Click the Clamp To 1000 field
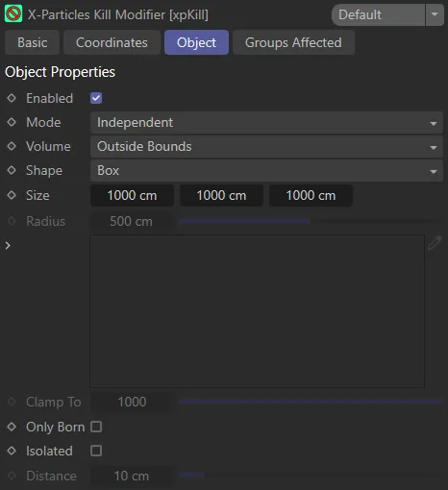The width and height of the screenshot is (448, 490). pyautogui.click(x=131, y=402)
